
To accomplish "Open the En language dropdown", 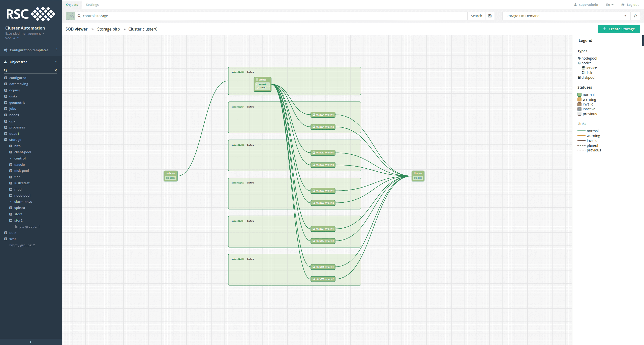I will [609, 5].
